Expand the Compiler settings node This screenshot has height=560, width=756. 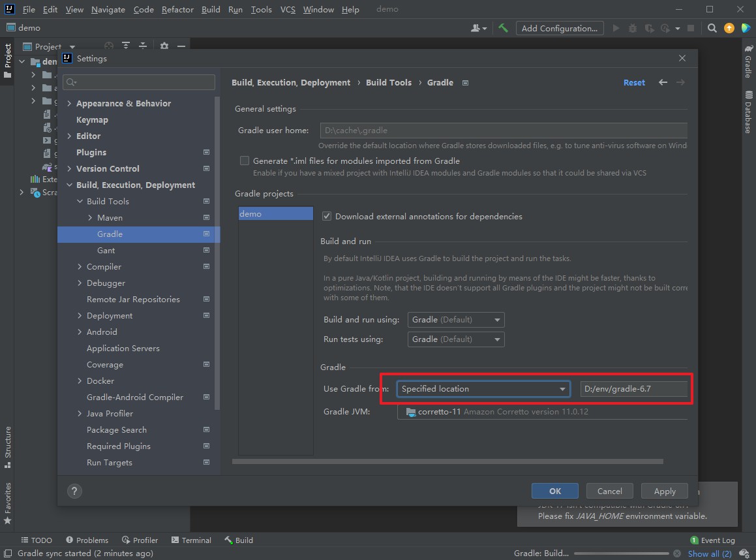(x=80, y=267)
